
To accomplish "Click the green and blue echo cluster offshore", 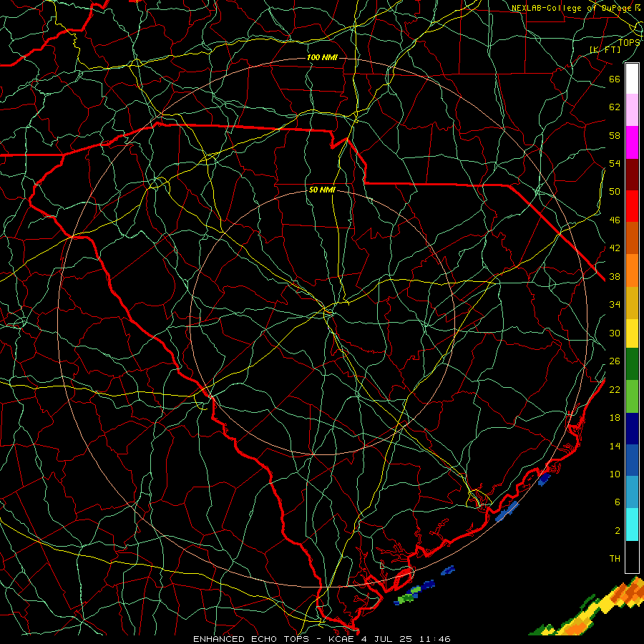I will (x=414, y=592).
